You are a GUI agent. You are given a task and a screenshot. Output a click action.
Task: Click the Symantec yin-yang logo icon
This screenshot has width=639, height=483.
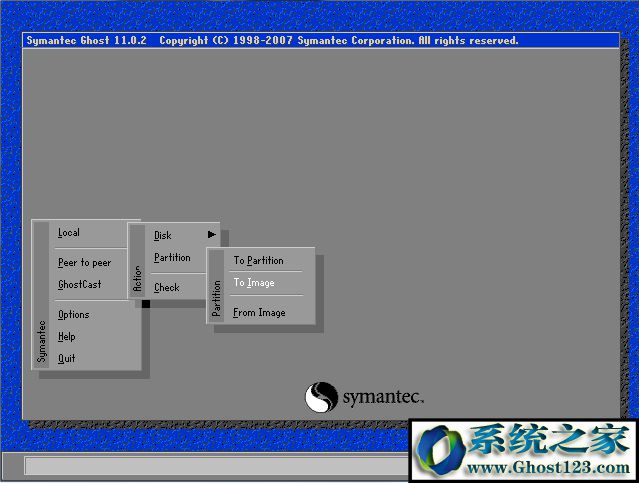(x=322, y=397)
